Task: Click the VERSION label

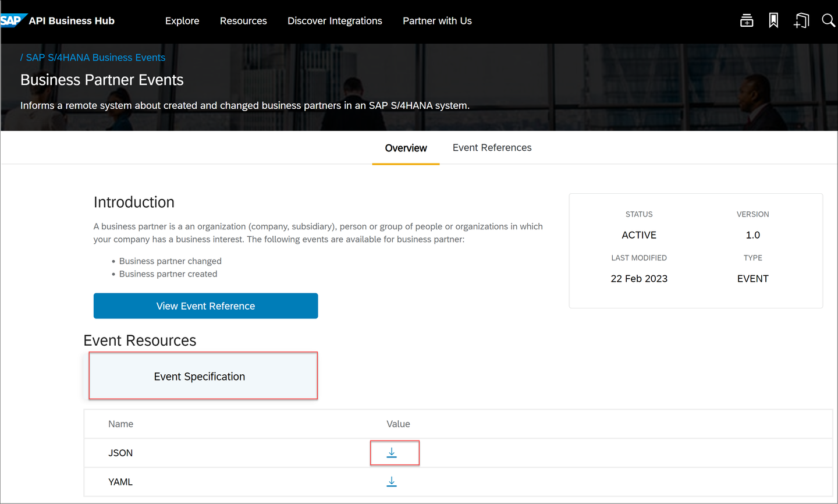Action: 753,214
